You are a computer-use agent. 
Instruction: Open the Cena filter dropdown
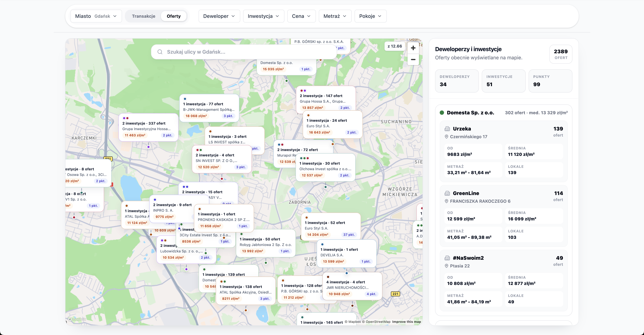click(301, 16)
